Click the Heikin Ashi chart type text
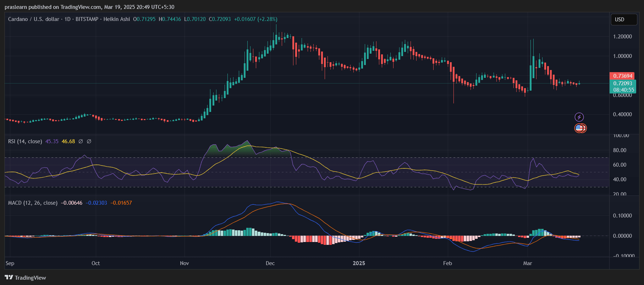Image resolution: width=644 pixels, height=285 pixels. [117, 19]
